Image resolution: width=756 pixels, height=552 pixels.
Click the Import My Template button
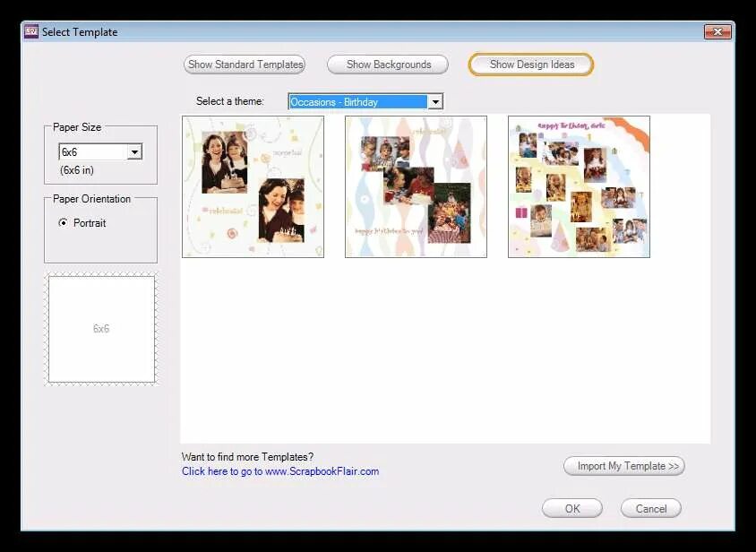click(x=624, y=466)
